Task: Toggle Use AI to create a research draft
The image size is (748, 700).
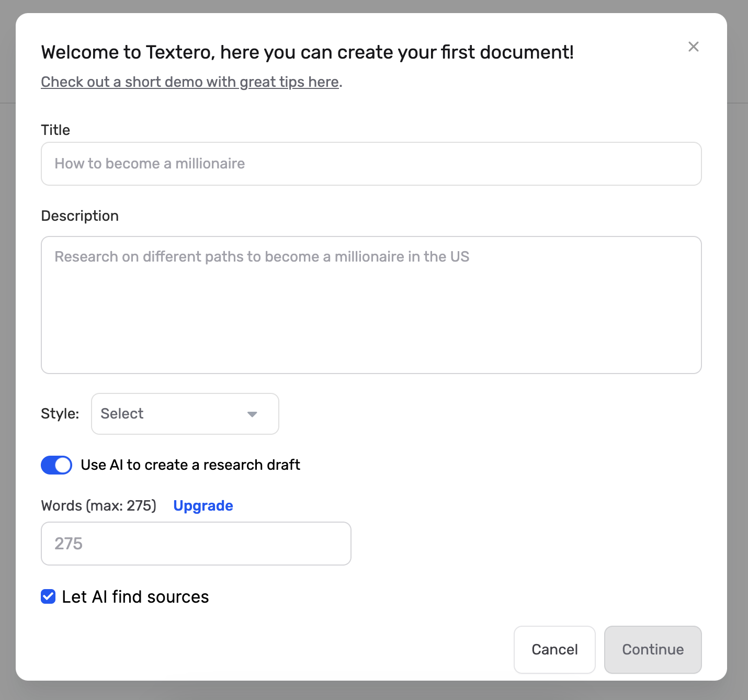Action: (x=56, y=465)
